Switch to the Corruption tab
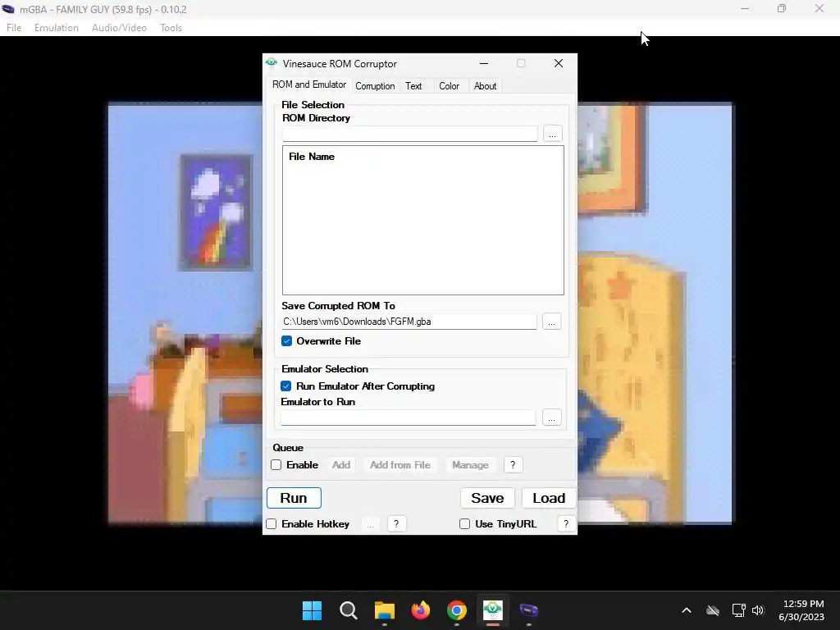This screenshot has height=630, width=840. click(375, 85)
